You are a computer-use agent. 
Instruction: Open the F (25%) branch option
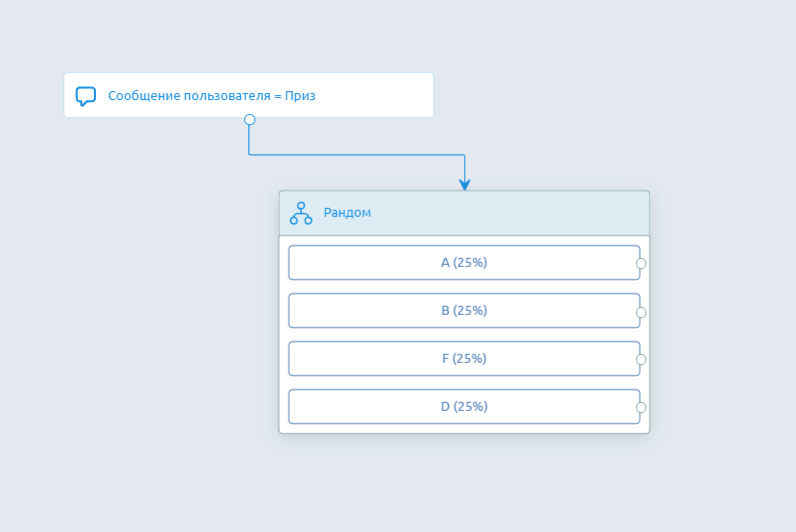464,359
